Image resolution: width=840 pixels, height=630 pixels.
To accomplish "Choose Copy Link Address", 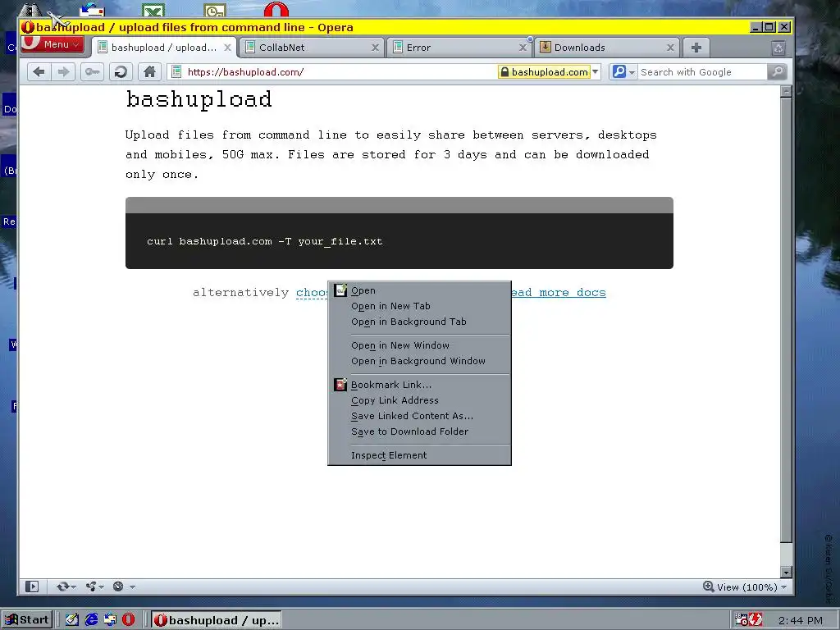I will 419,400.
